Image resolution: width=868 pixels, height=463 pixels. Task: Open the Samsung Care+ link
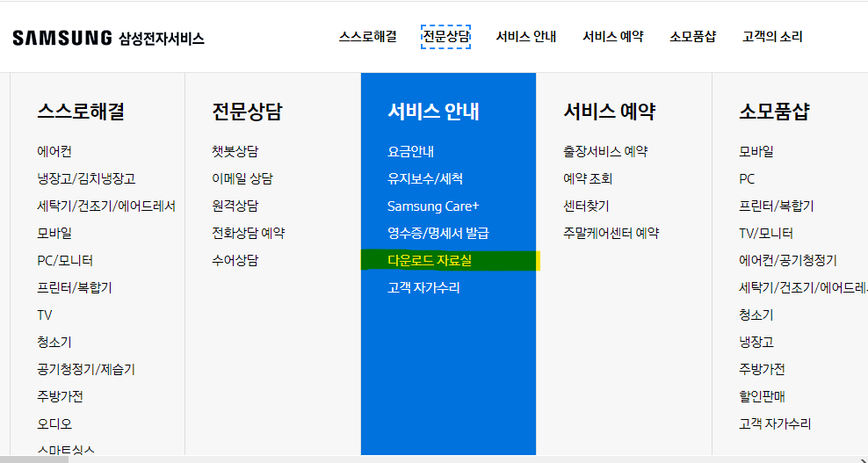pyautogui.click(x=433, y=206)
